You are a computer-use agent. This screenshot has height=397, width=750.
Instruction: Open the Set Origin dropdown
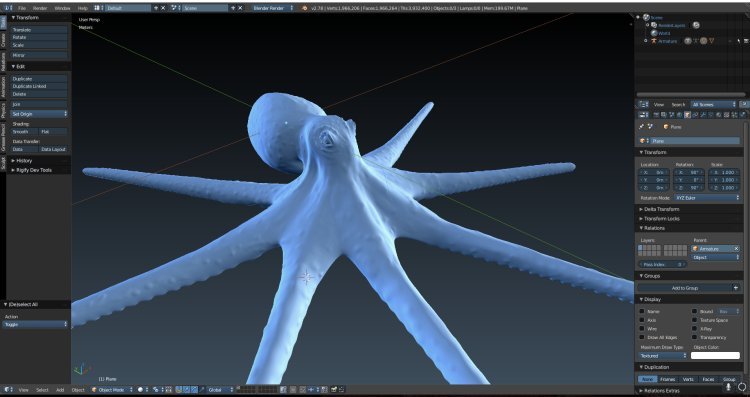pyautogui.click(x=39, y=114)
